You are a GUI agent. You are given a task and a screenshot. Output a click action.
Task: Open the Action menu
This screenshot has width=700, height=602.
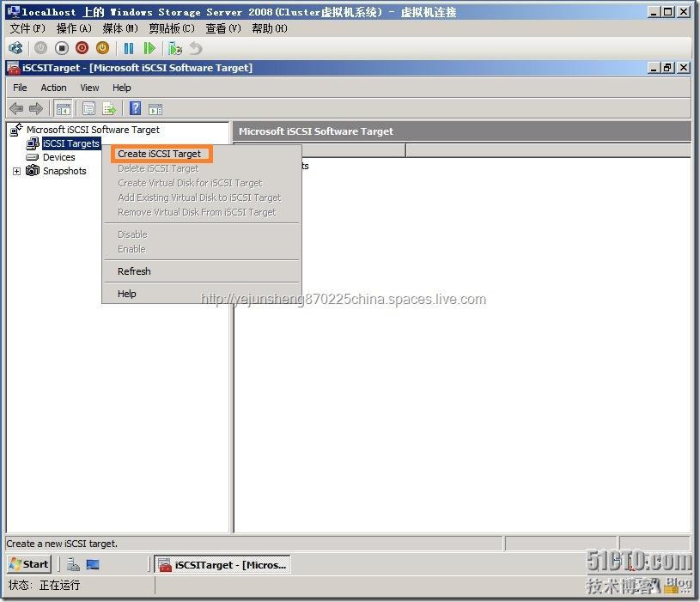(x=53, y=88)
